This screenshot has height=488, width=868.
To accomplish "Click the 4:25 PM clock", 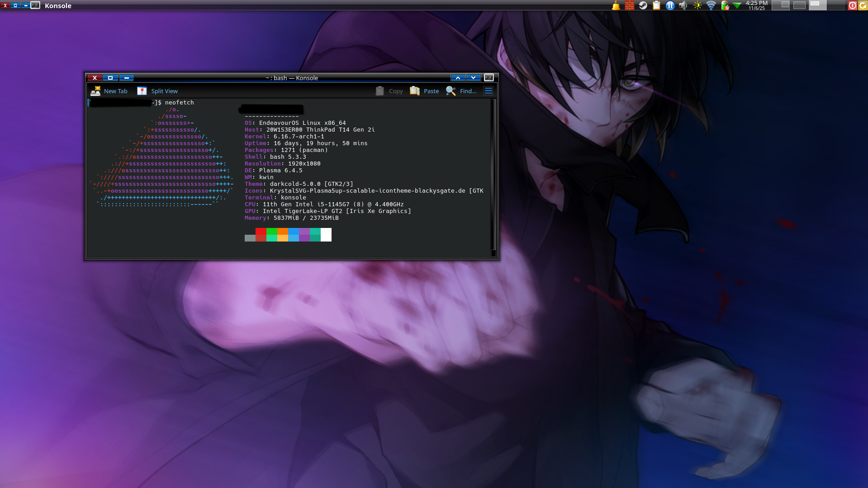I will click(756, 5).
